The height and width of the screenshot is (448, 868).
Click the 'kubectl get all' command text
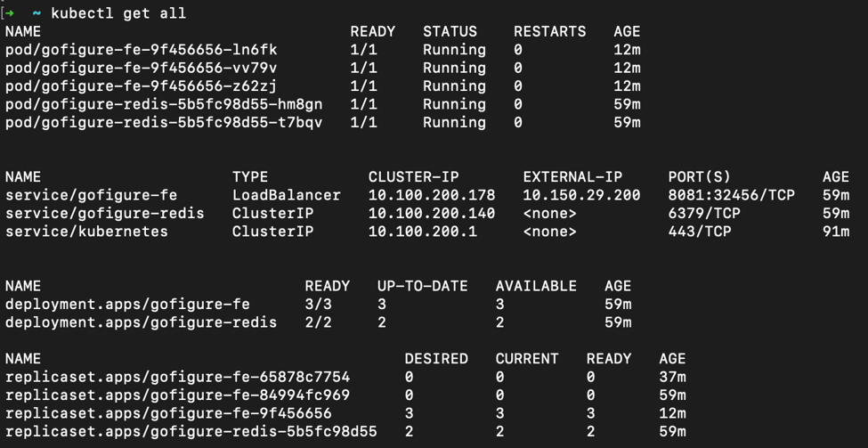click(118, 13)
